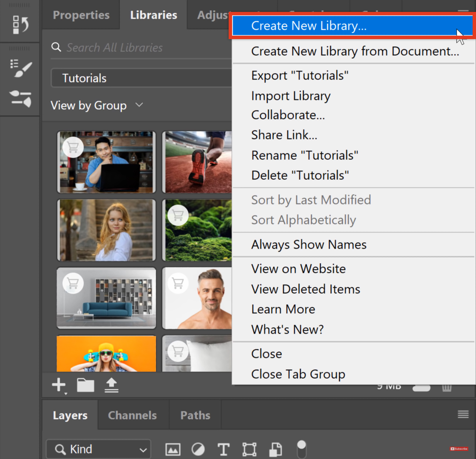The height and width of the screenshot is (459, 476).
Task: Select the Collaborate menu option
Action: [354, 115]
